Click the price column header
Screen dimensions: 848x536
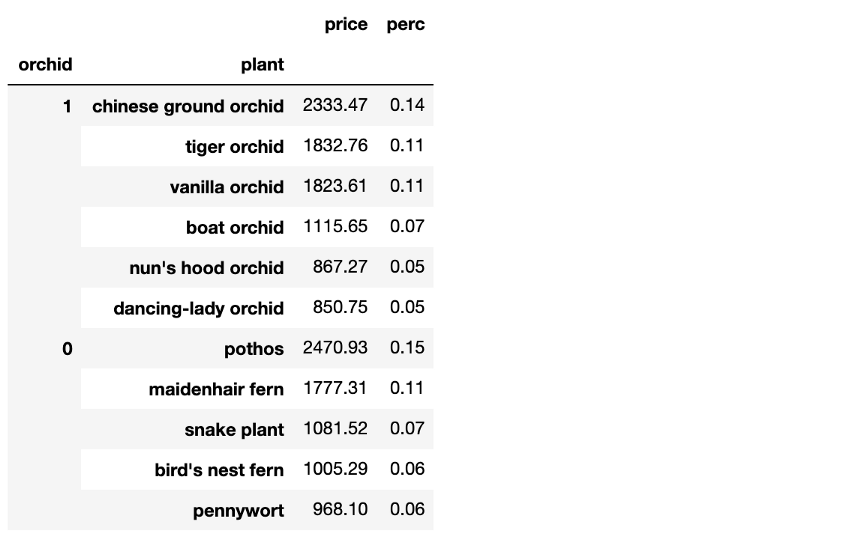346,25
